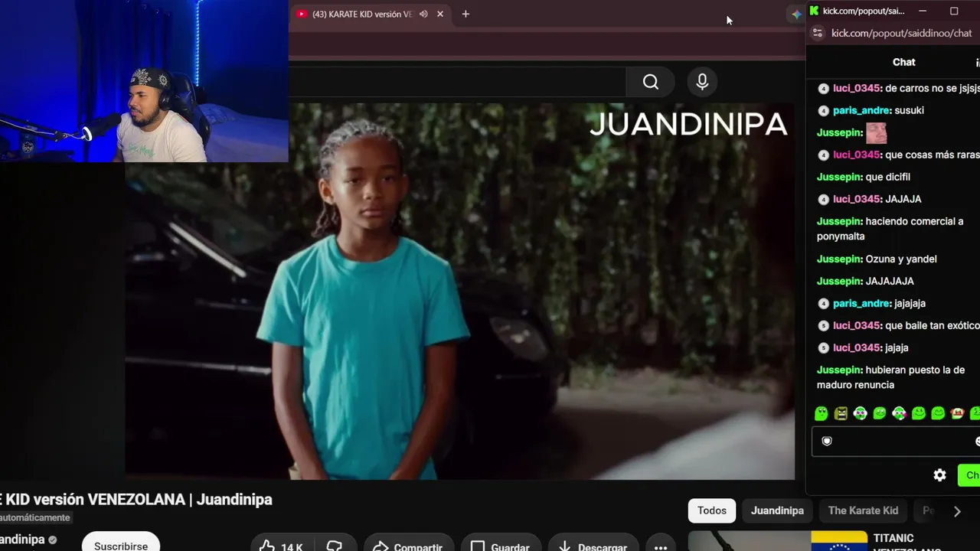Select the Juandinipa filter chip
Screen dimensions: 980x551
[777, 510]
